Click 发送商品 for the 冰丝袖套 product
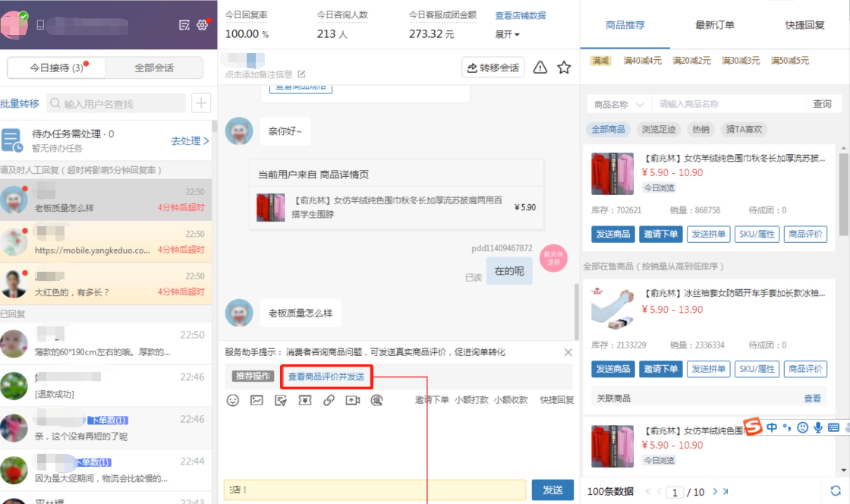The width and height of the screenshot is (850, 504). pos(613,369)
